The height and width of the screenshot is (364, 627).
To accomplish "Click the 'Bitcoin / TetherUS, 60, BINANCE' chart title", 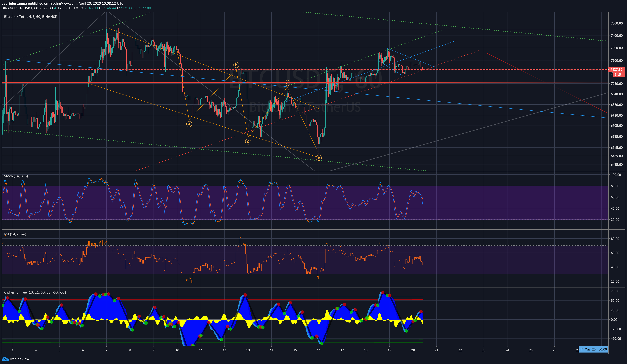I will [x=30, y=17].
